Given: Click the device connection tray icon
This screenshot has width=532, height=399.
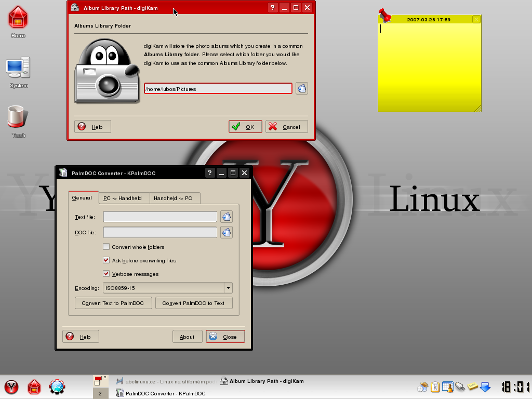Looking at the screenshot, I should pyautogui.click(x=460, y=387).
